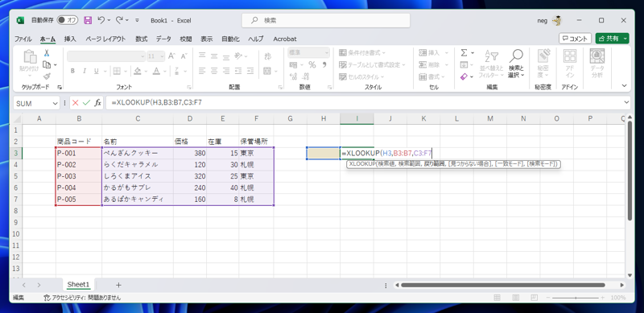The width and height of the screenshot is (644, 313).
Task: Open the Share button dropdown arrow
Action: pos(625,38)
